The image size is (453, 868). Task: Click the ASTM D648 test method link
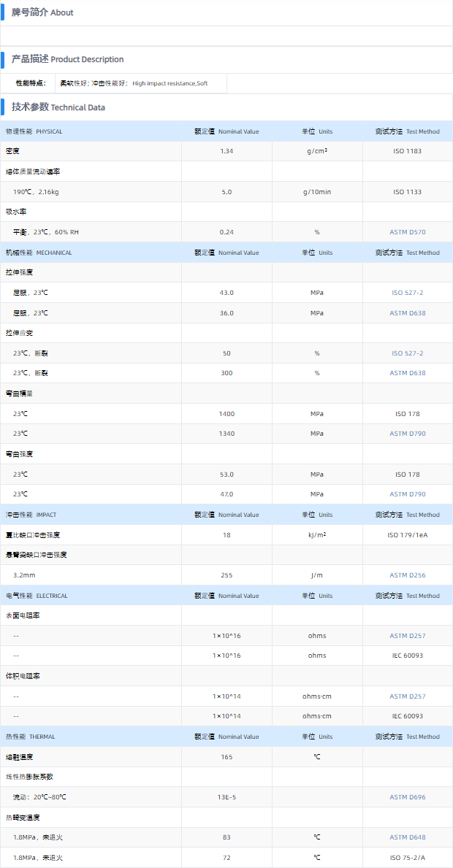(x=407, y=837)
